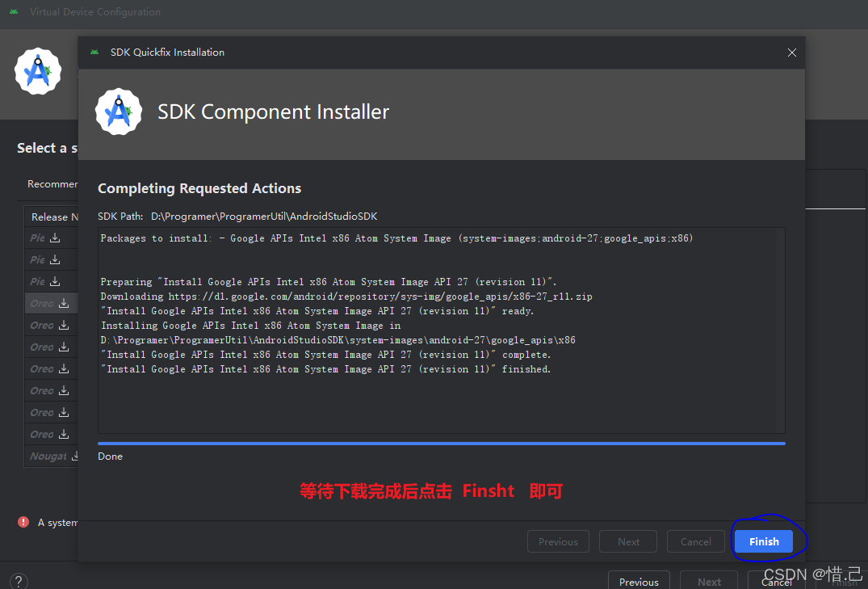Click the red error icon next to 'A system'
This screenshot has height=589, width=868.
tap(23, 522)
